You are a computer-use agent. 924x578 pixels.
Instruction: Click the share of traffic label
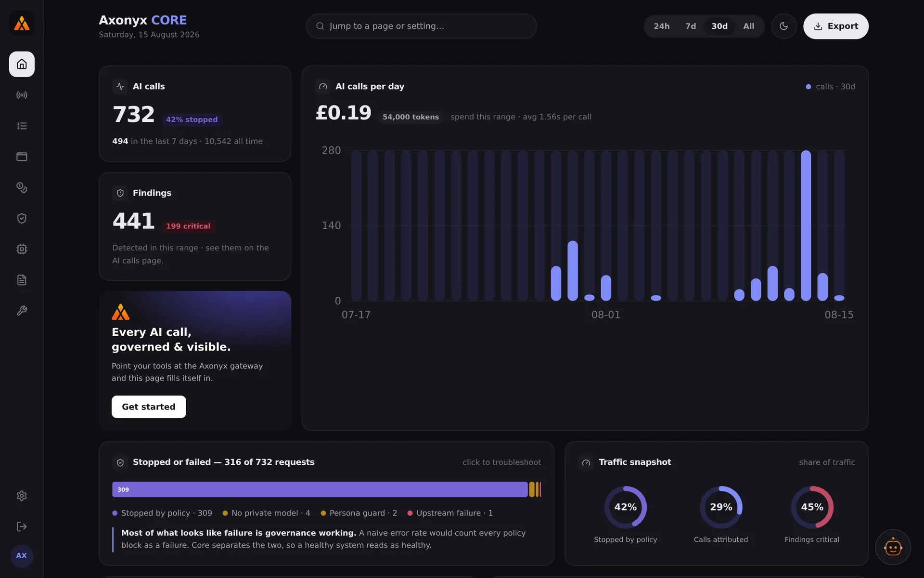click(827, 462)
